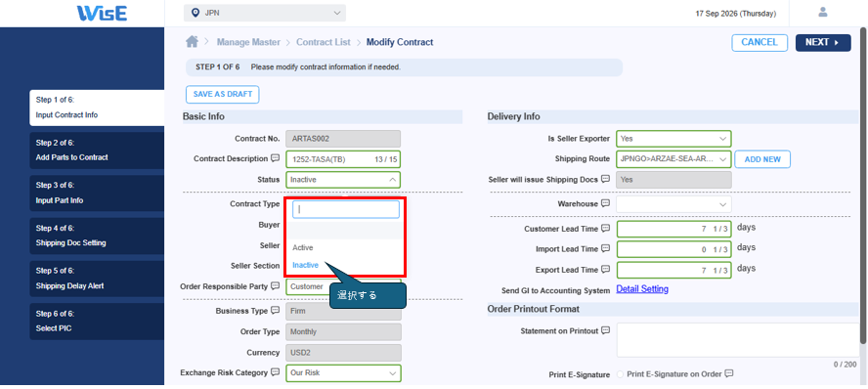Open the Exchange Risk Category dropdown
Screen dimensions: 868x389
(343, 373)
